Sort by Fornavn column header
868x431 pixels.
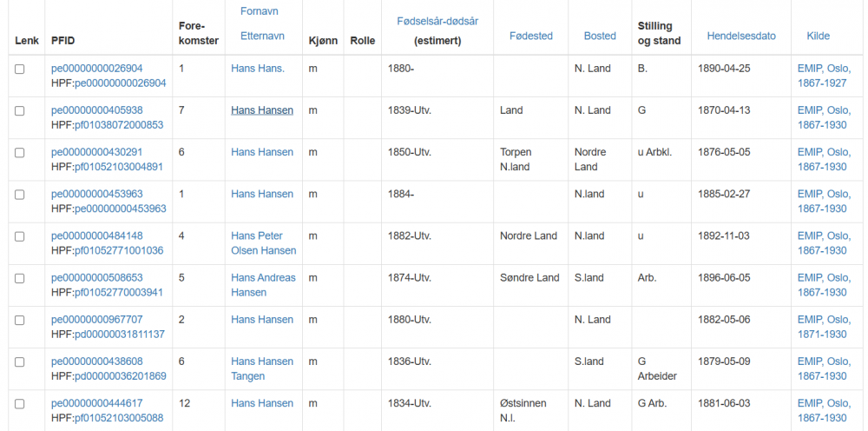coord(259,10)
